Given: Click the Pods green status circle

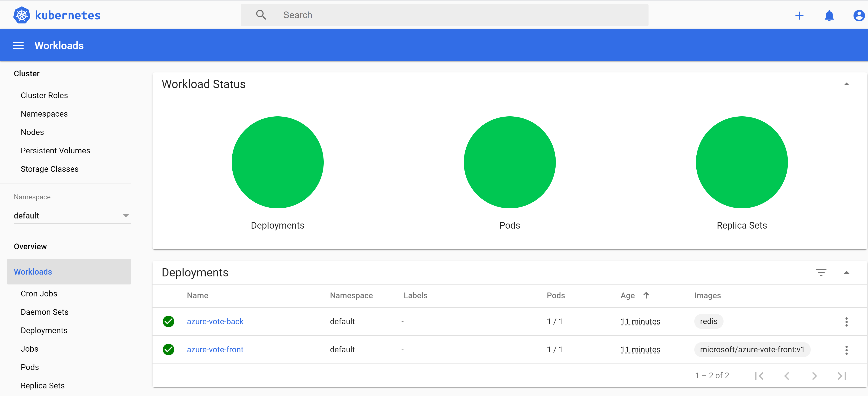Looking at the screenshot, I should [x=510, y=162].
